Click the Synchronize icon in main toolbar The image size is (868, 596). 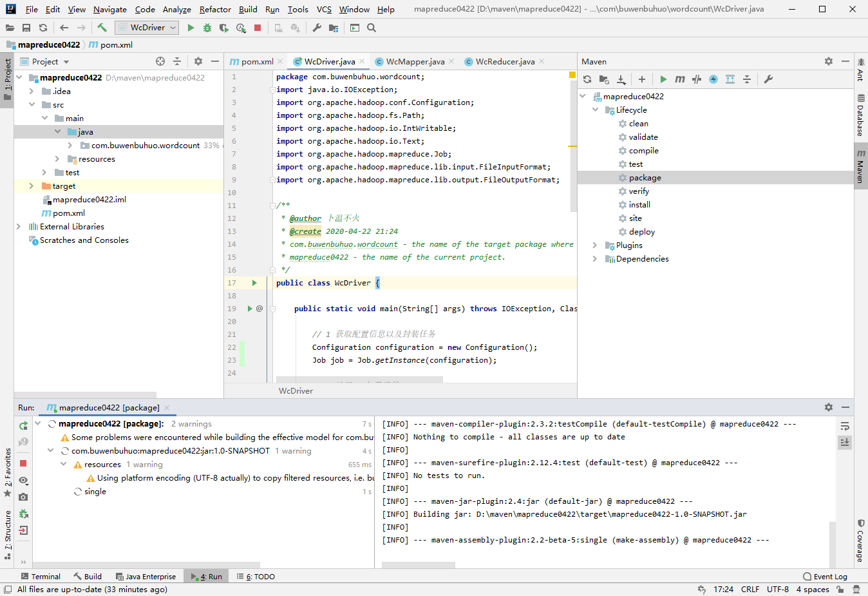43,28
